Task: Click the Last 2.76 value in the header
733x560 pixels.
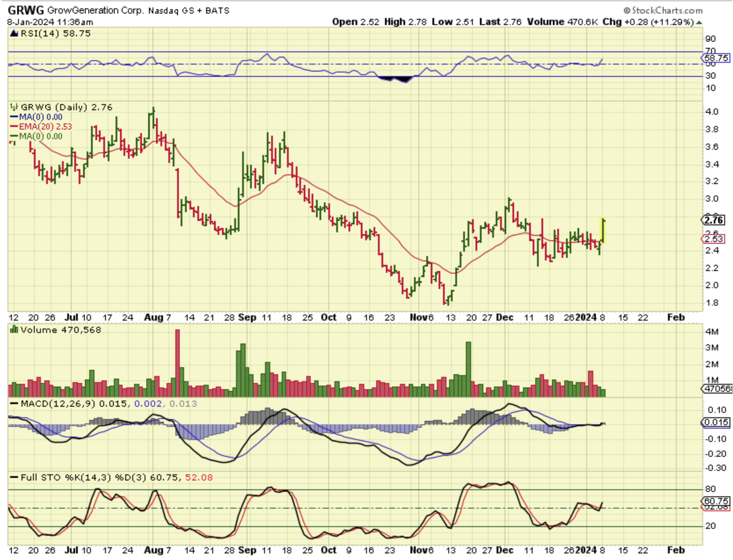Action: 501,22
